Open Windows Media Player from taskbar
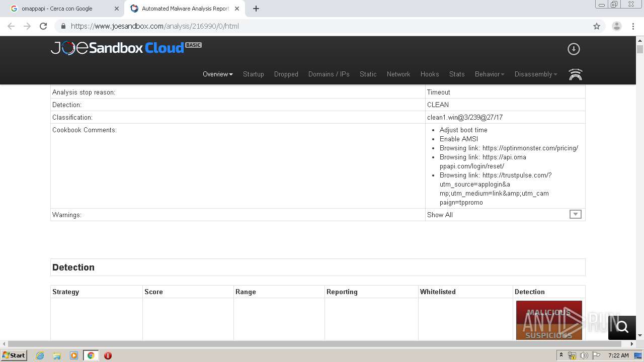 pyautogui.click(x=74, y=355)
